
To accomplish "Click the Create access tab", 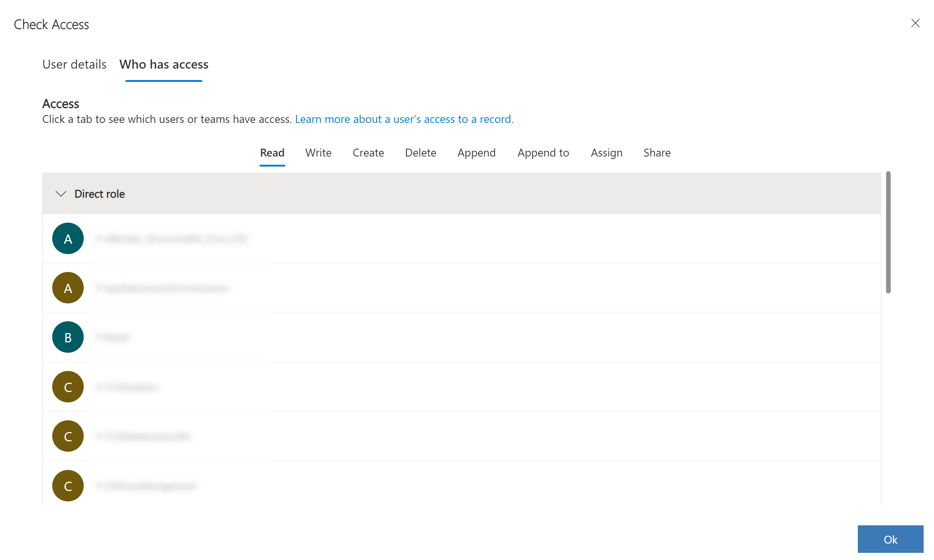I will tap(368, 152).
